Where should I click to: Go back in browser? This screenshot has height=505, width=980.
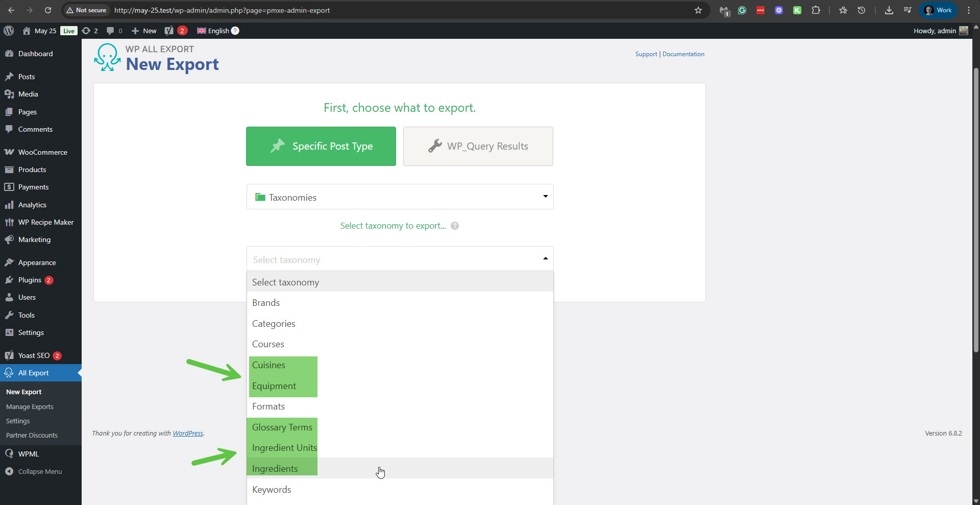coord(11,10)
